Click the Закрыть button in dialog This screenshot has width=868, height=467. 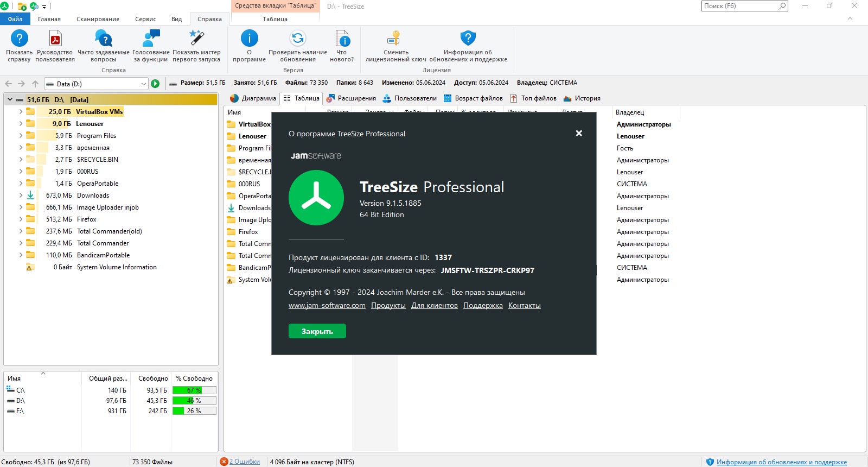point(317,331)
